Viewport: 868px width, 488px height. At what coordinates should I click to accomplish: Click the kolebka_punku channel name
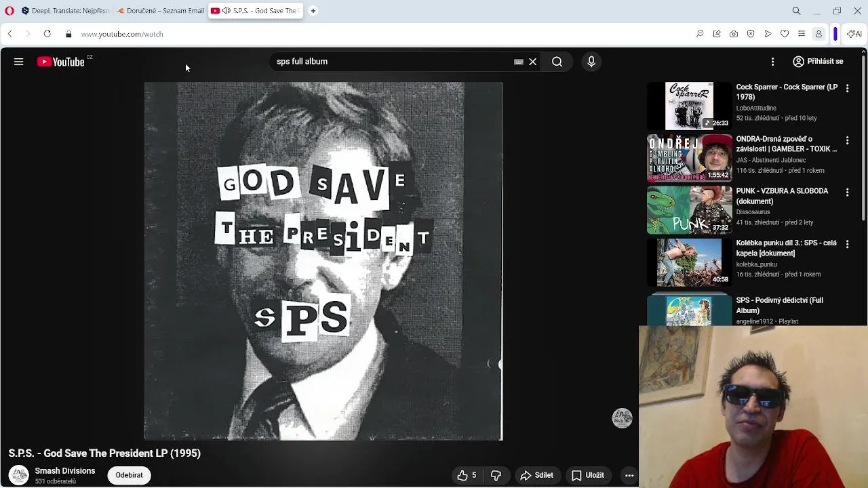click(757, 264)
